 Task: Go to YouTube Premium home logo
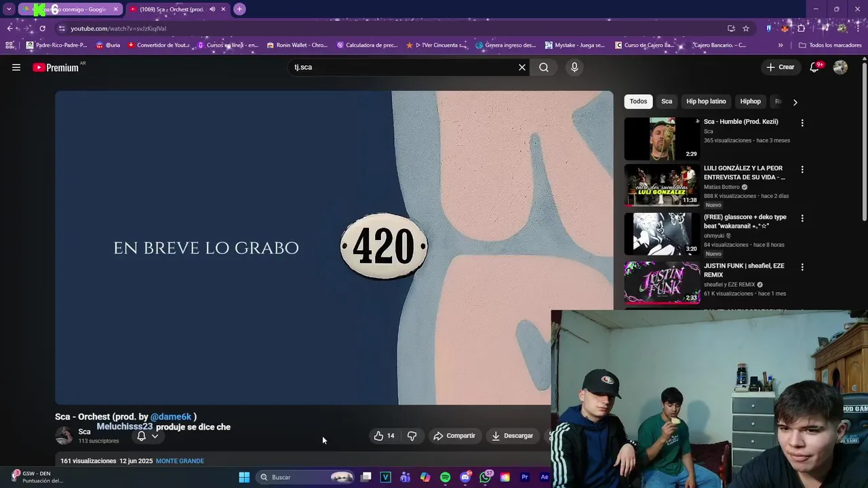point(56,67)
